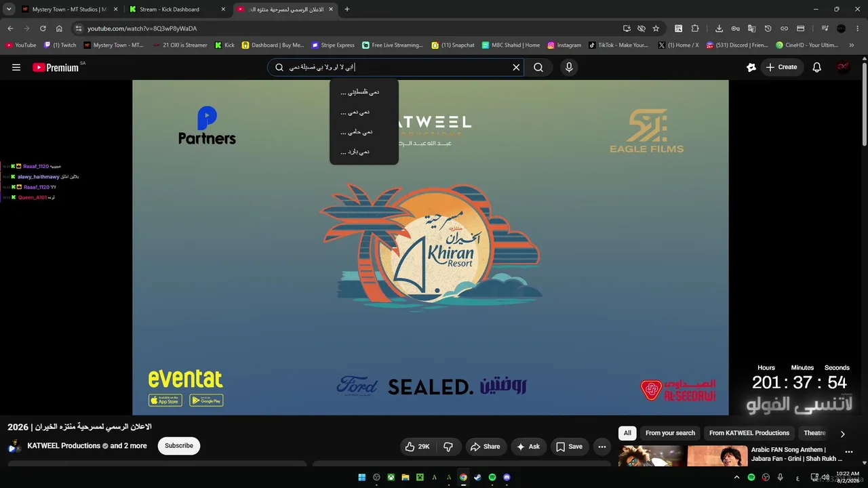The width and height of the screenshot is (868, 488).
Task: Open Snapchat bookmark
Action: [453, 45]
